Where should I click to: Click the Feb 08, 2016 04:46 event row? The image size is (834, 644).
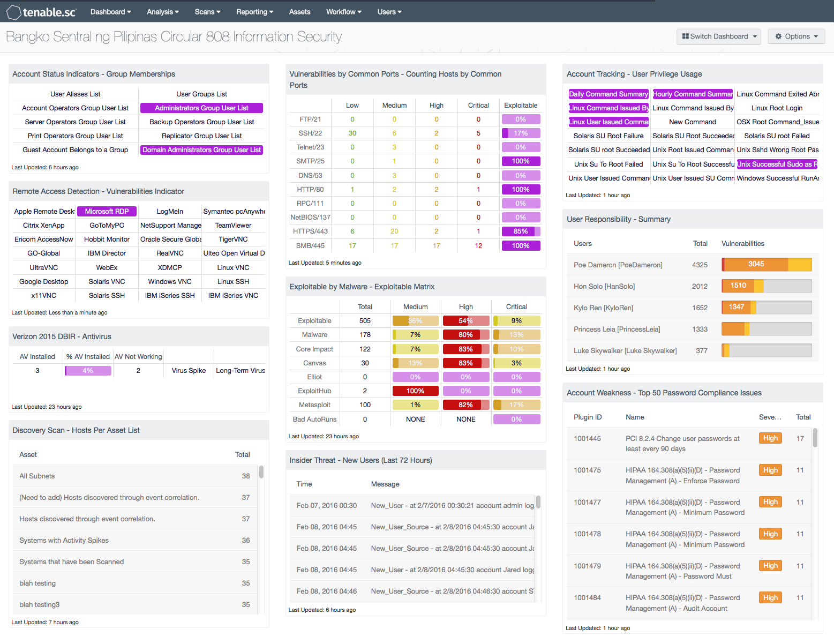[x=412, y=591]
